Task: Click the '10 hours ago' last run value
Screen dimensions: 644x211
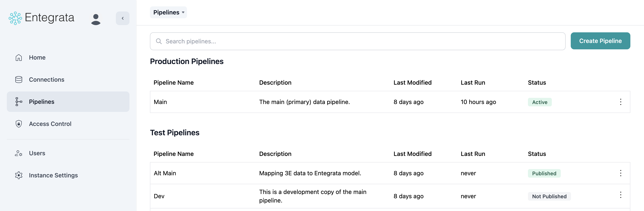Action: tap(478, 102)
